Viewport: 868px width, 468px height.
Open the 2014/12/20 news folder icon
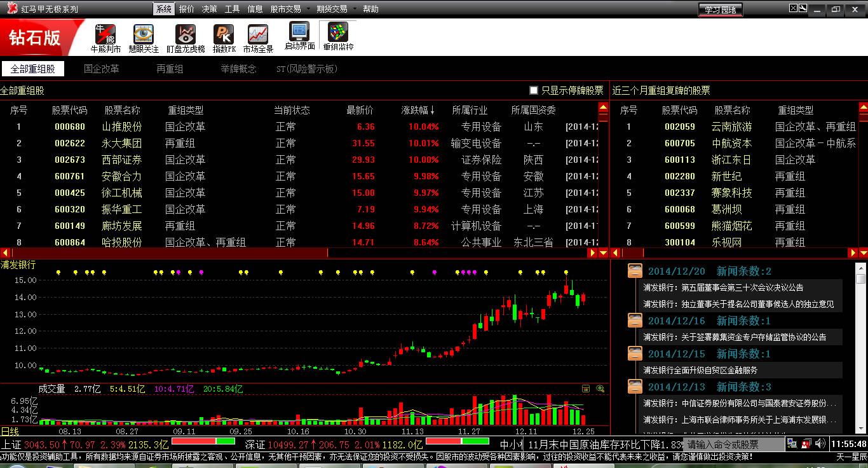tap(635, 271)
